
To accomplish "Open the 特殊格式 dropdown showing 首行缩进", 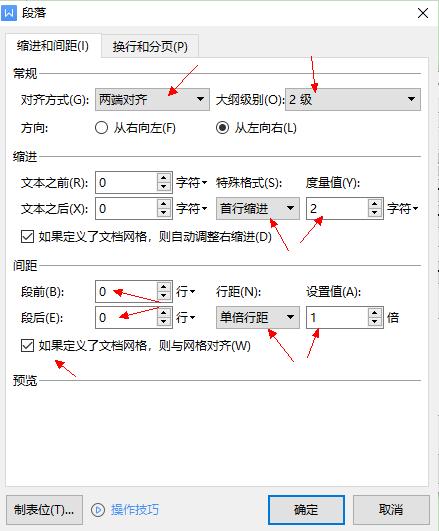I will (x=258, y=209).
